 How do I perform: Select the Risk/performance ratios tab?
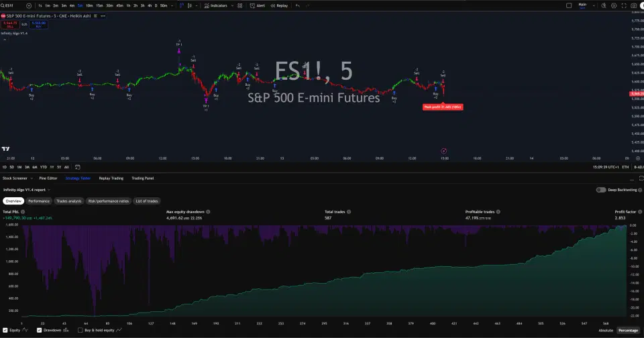click(x=109, y=201)
